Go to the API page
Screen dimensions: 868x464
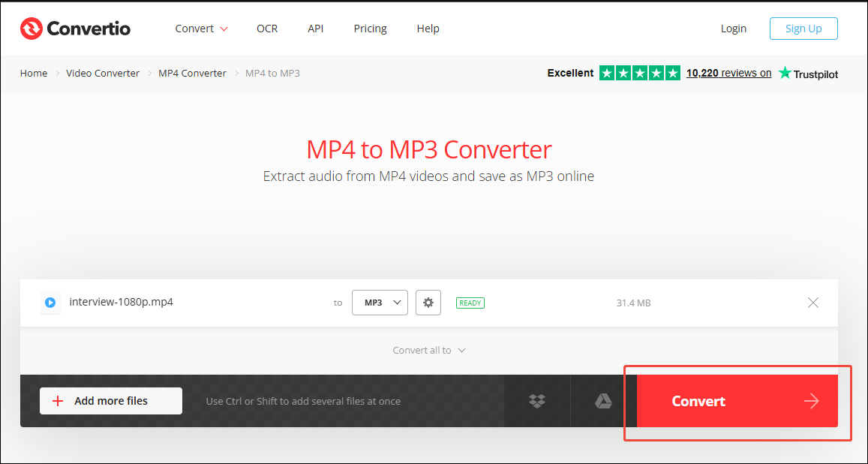[316, 29]
